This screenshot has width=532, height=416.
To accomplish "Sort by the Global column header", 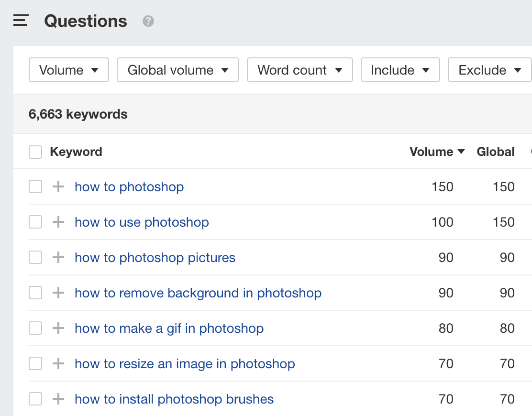I will (496, 152).
